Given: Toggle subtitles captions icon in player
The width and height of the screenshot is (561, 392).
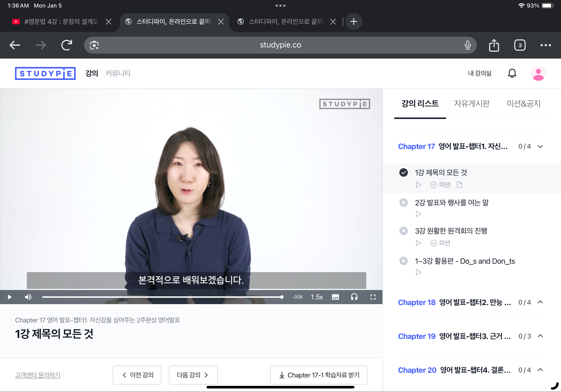Looking at the screenshot, I should tap(335, 297).
